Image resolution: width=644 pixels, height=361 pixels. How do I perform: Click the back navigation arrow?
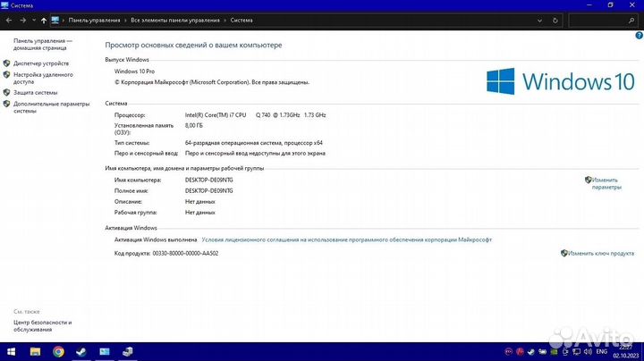click(8, 19)
